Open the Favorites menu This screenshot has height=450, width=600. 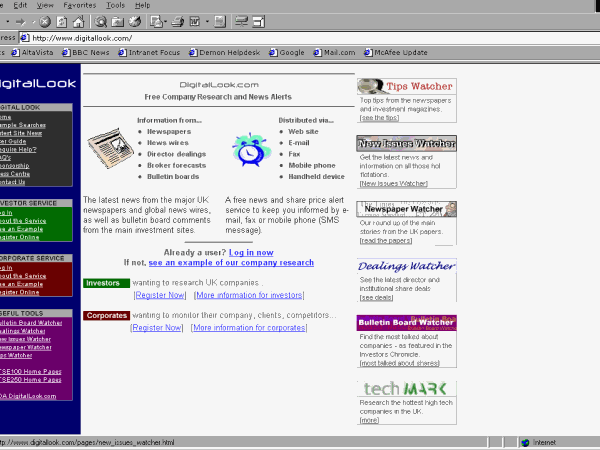[80, 5]
